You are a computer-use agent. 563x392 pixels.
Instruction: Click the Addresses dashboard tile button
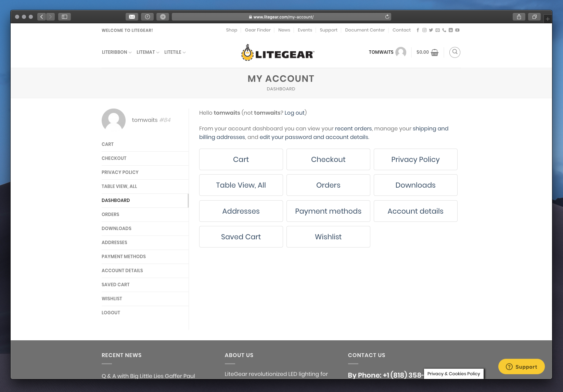[241, 211]
